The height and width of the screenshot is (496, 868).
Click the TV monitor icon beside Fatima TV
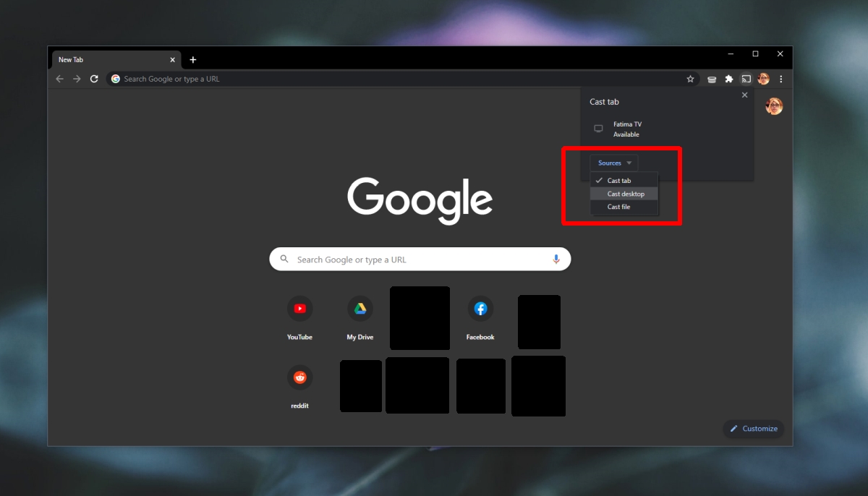[x=598, y=129]
